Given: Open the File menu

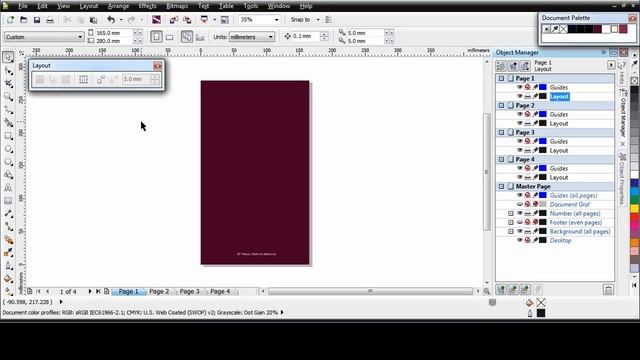Looking at the screenshot, I should [x=23, y=6].
